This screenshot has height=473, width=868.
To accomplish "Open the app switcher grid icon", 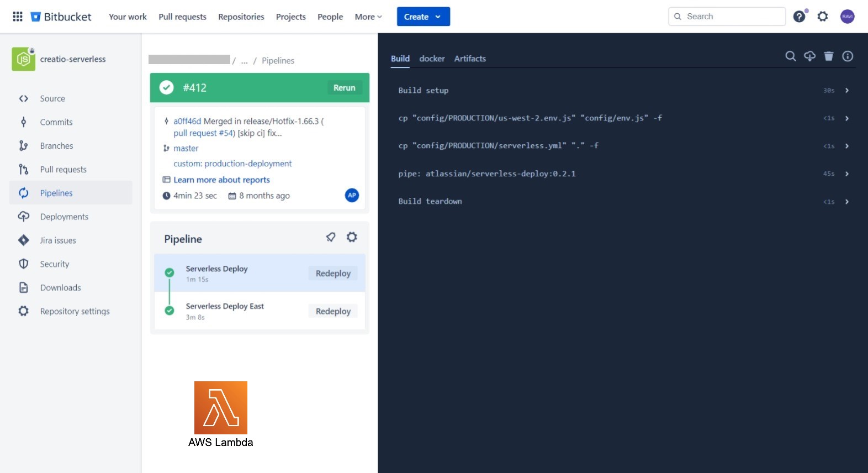I will (18, 17).
